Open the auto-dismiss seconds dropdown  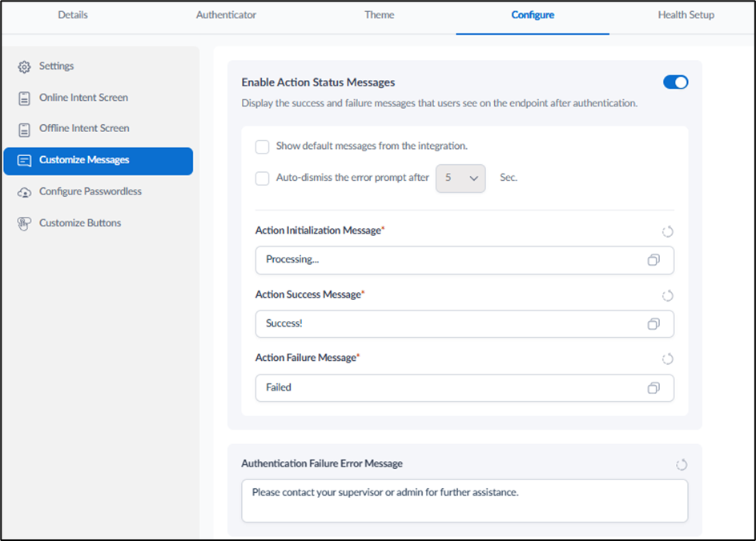pos(460,178)
